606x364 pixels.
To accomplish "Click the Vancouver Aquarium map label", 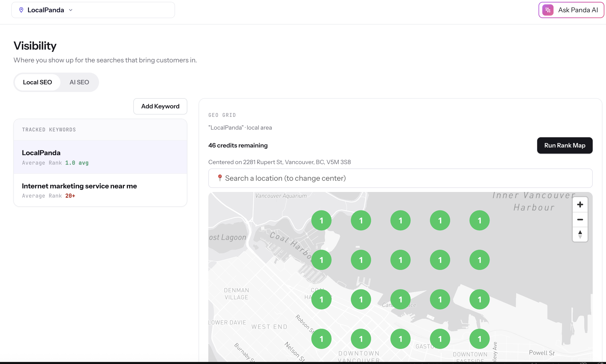I will [281, 196].
